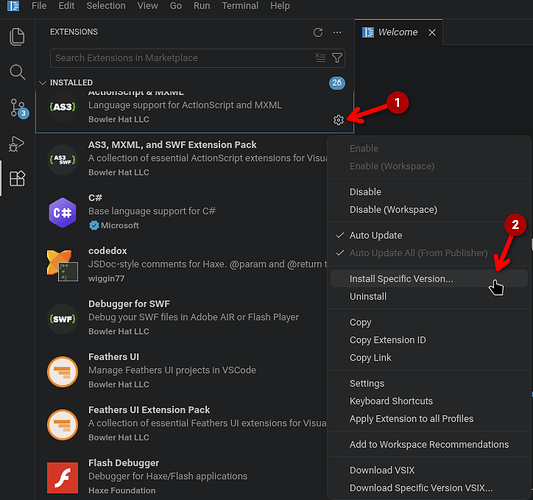This screenshot has height=500, width=533.
Task: Select the Extensions view icon
Action: pyautogui.click(x=17, y=178)
